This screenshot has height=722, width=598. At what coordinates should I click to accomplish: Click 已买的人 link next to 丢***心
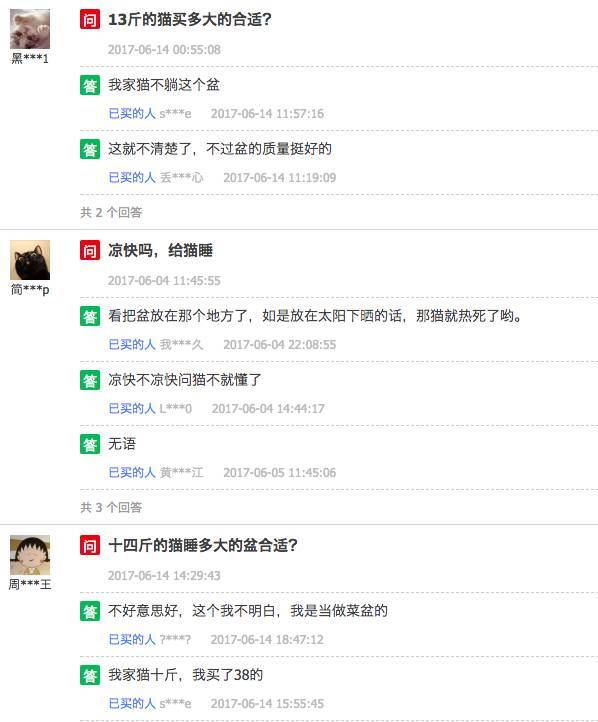132,177
